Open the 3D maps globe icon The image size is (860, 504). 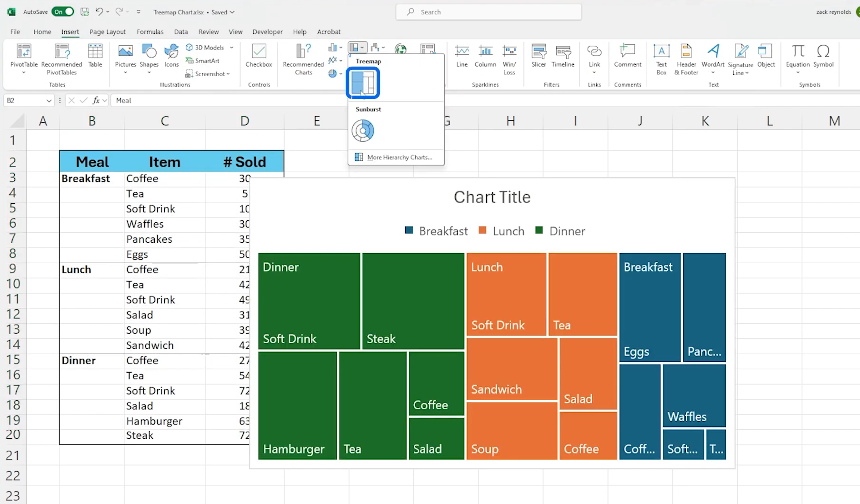tap(401, 49)
